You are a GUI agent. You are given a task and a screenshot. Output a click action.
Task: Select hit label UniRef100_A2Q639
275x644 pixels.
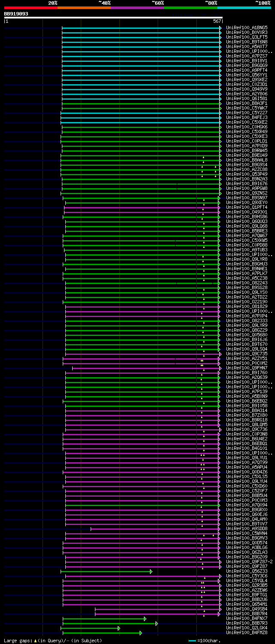pos(247,377)
